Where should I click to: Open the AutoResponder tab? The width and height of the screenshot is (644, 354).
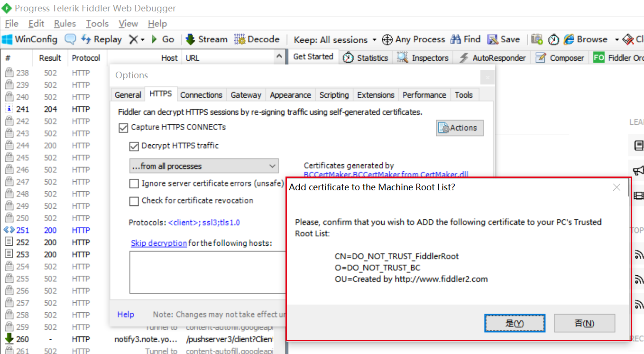[492, 58]
